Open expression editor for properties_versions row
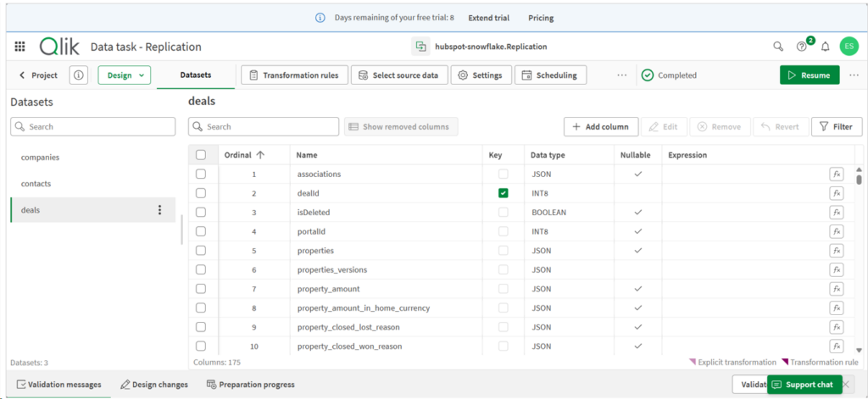 tap(836, 269)
